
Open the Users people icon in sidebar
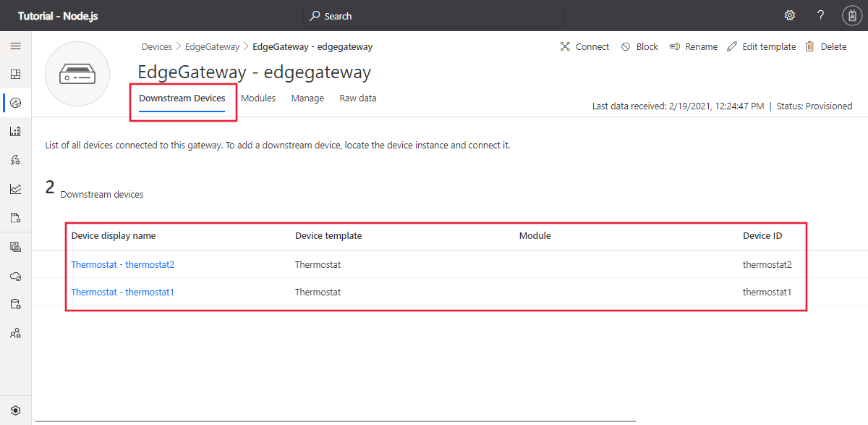pyautogui.click(x=15, y=333)
